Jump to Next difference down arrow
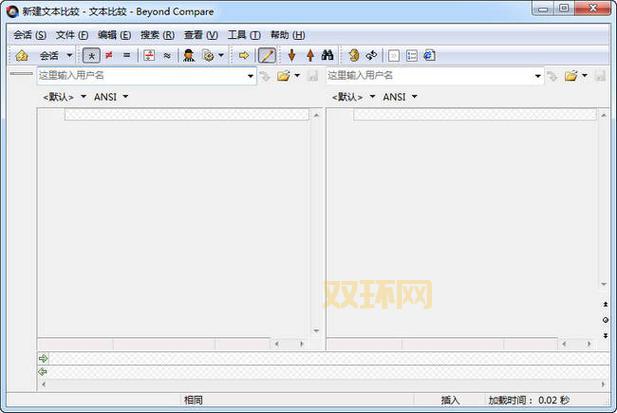 tap(292, 55)
